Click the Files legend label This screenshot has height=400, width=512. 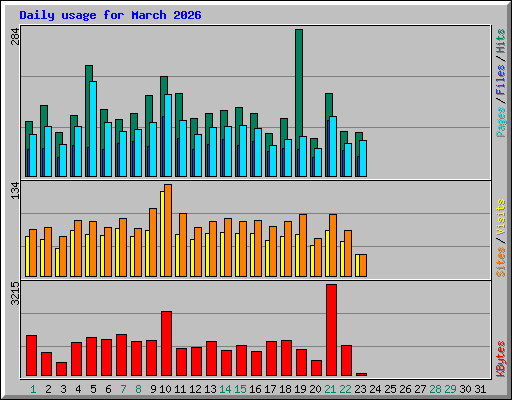(x=501, y=80)
